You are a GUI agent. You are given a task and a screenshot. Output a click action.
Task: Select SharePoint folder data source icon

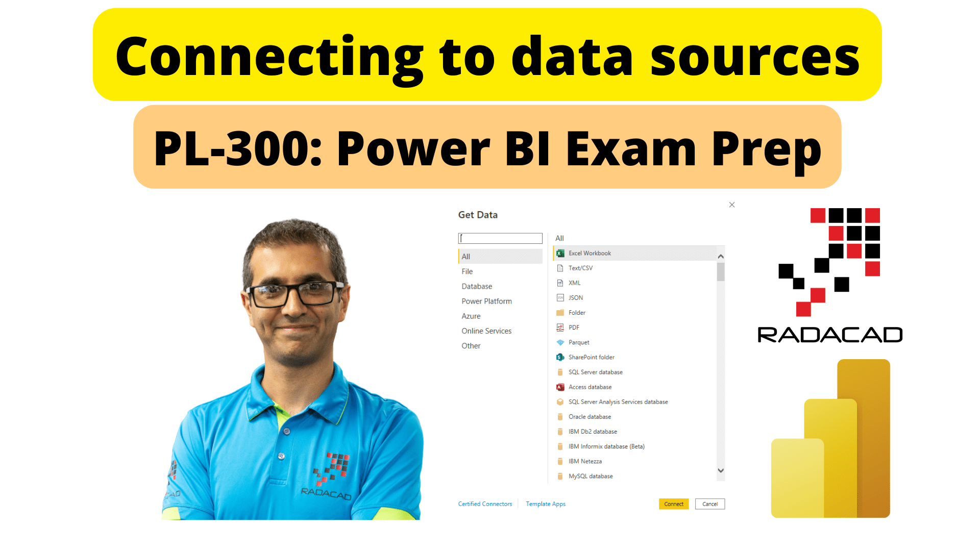(x=560, y=357)
